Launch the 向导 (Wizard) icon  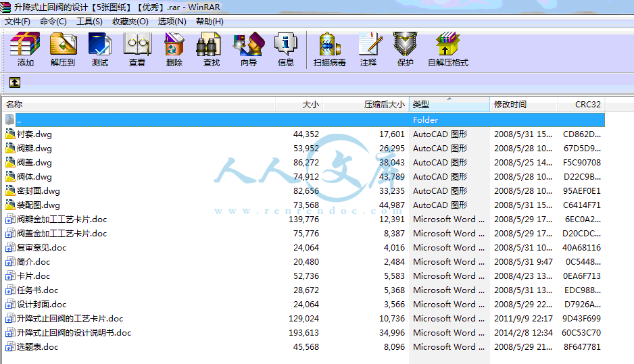(x=249, y=44)
